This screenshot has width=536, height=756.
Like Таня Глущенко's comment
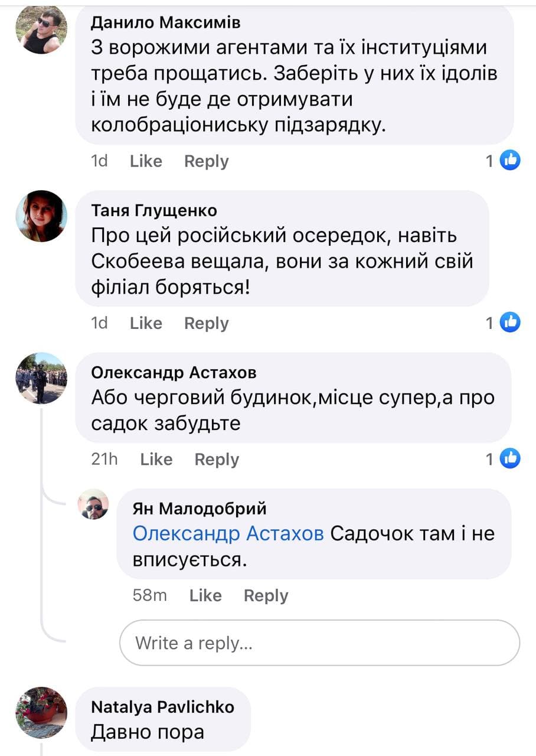[146, 323]
